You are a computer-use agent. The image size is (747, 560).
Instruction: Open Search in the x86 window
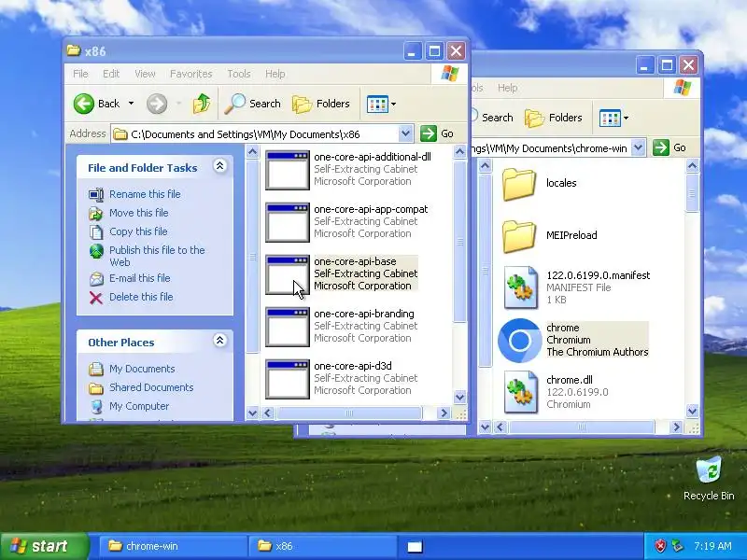[x=252, y=104]
